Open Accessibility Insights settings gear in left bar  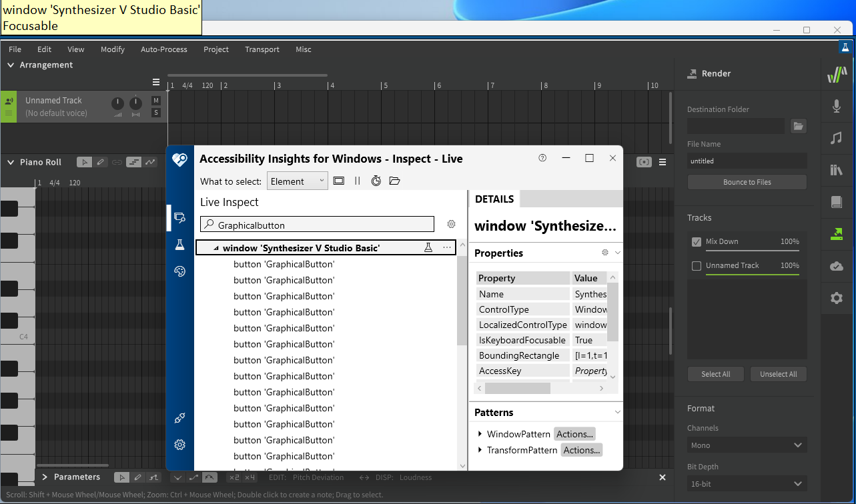pyautogui.click(x=179, y=445)
